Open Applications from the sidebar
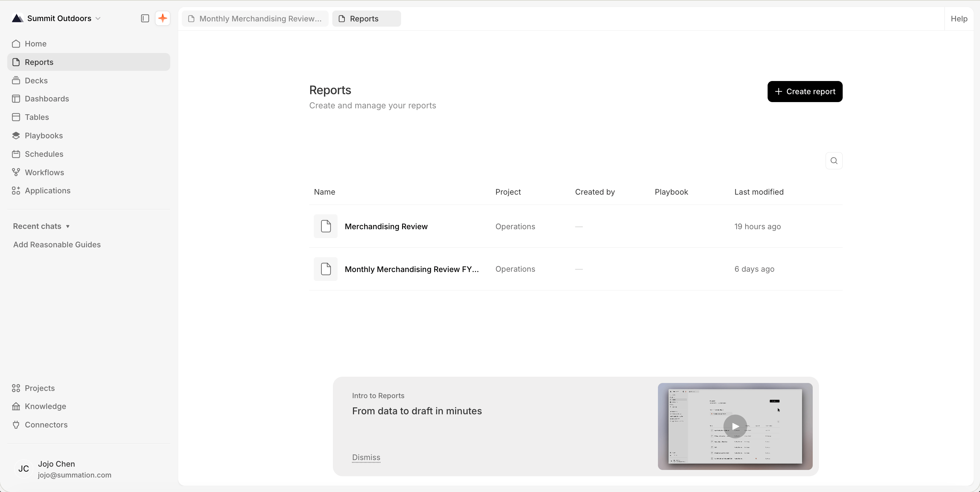Image resolution: width=980 pixels, height=492 pixels. click(x=89, y=191)
